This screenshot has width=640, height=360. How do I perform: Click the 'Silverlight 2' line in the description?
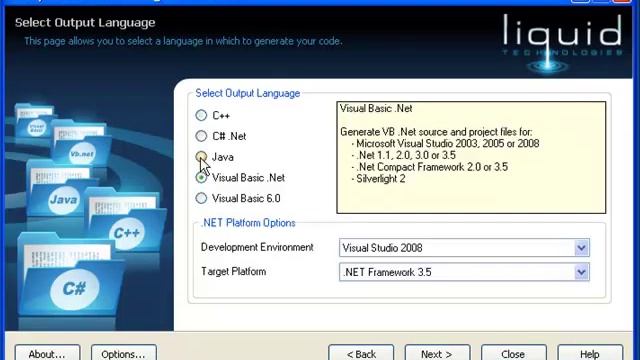pos(380,179)
